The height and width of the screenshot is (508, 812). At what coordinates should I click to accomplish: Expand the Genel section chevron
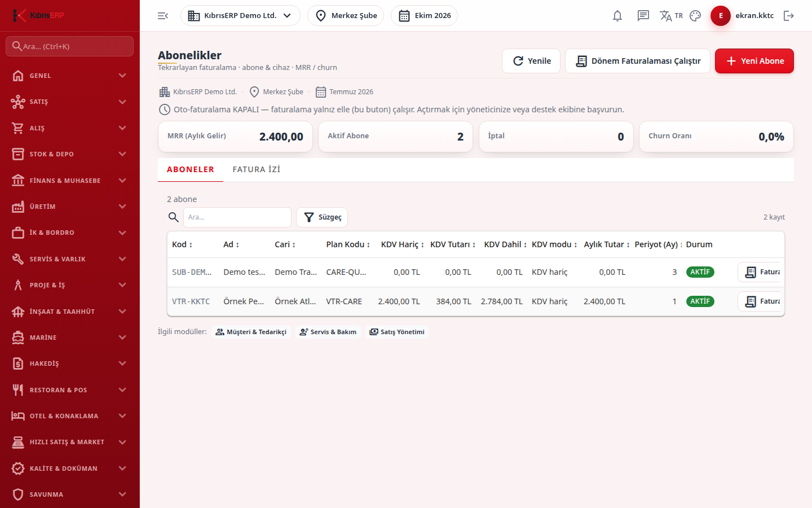(x=122, y=76)
